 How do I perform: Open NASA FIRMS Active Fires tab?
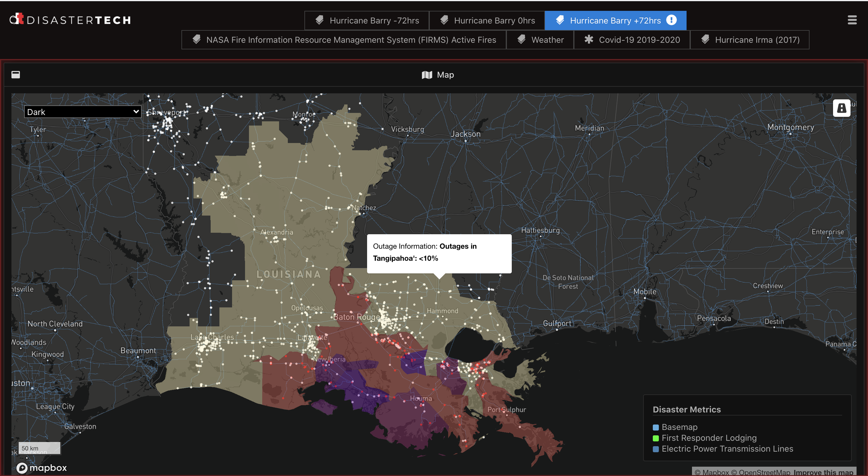coord(344,40)
